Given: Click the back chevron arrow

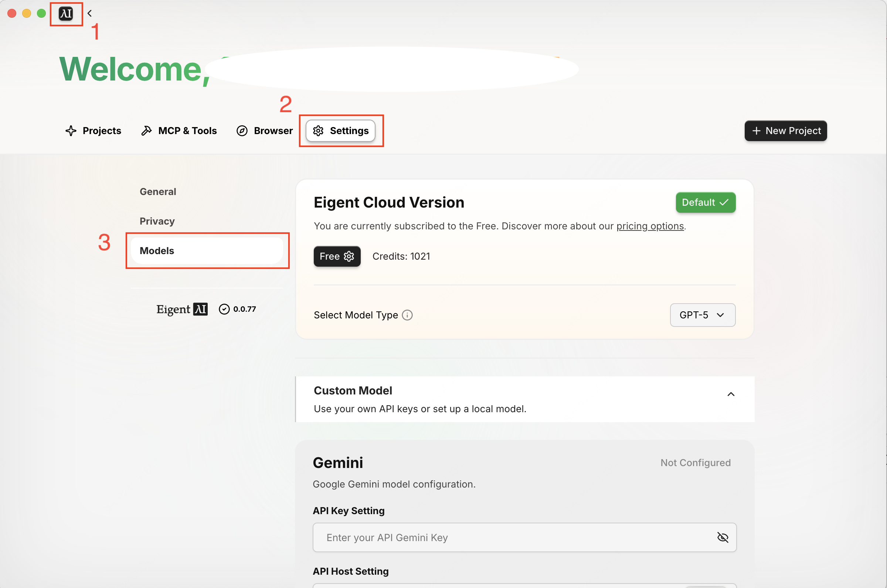Looking at the screenshot, I should coord(89,14).
